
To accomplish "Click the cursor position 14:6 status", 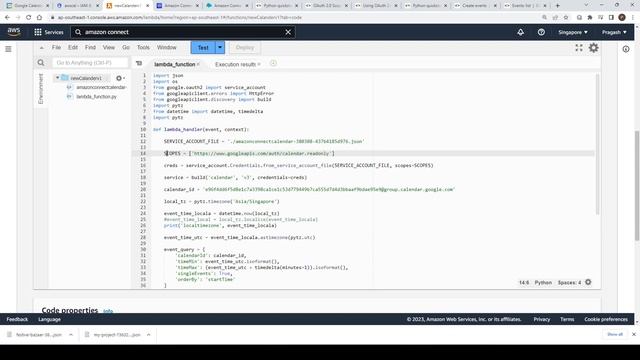I will [524, 282].
